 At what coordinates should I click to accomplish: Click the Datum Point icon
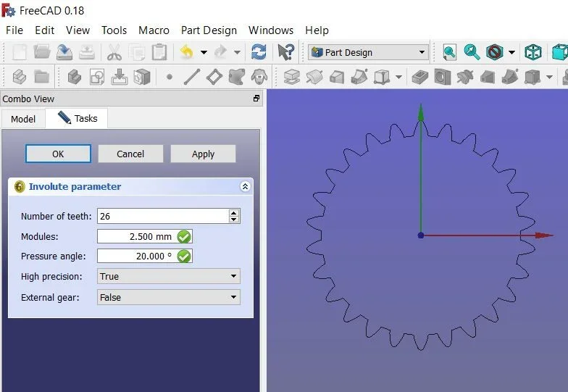point(170,77)
